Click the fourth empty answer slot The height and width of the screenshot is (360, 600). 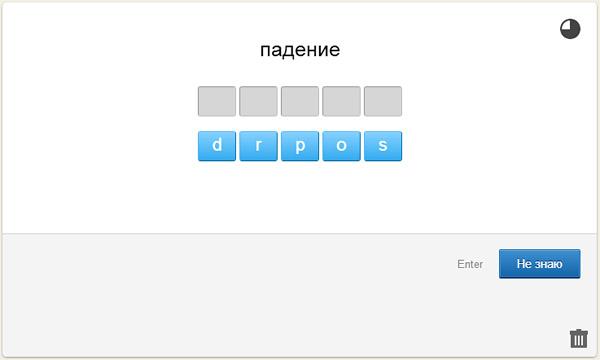pos(341,101)
